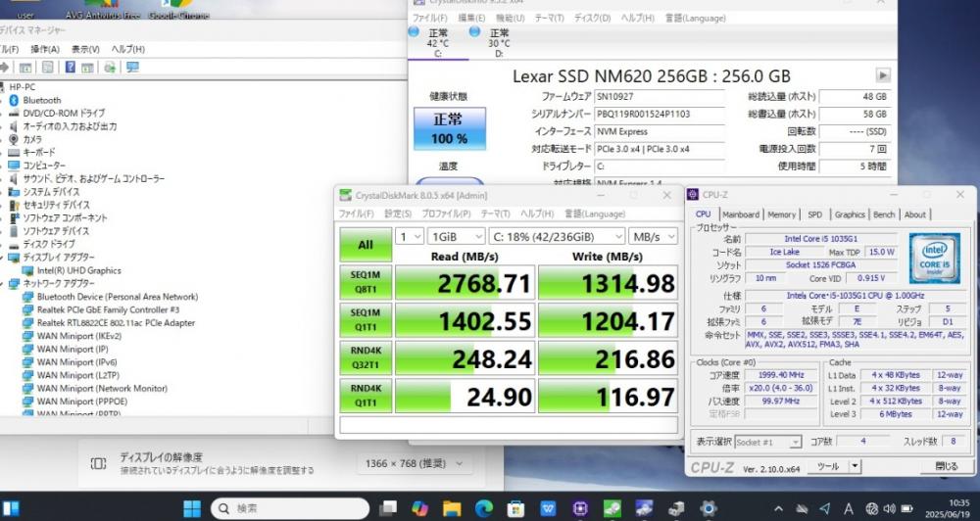This screenshot has width=980, height=521.
Task: Open the ツール dropdown arrow in CPU-Z
Action: [x=855, y=466]
